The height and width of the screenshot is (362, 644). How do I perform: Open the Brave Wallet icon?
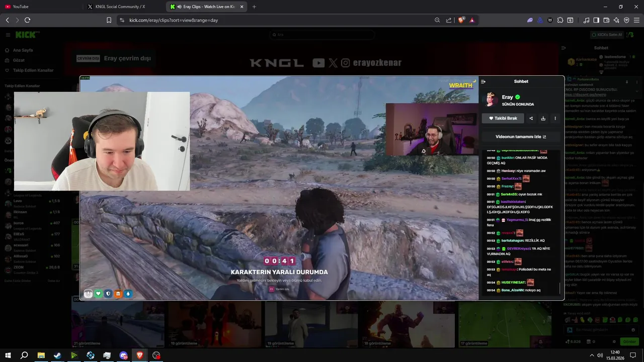[x=606, y=20]
